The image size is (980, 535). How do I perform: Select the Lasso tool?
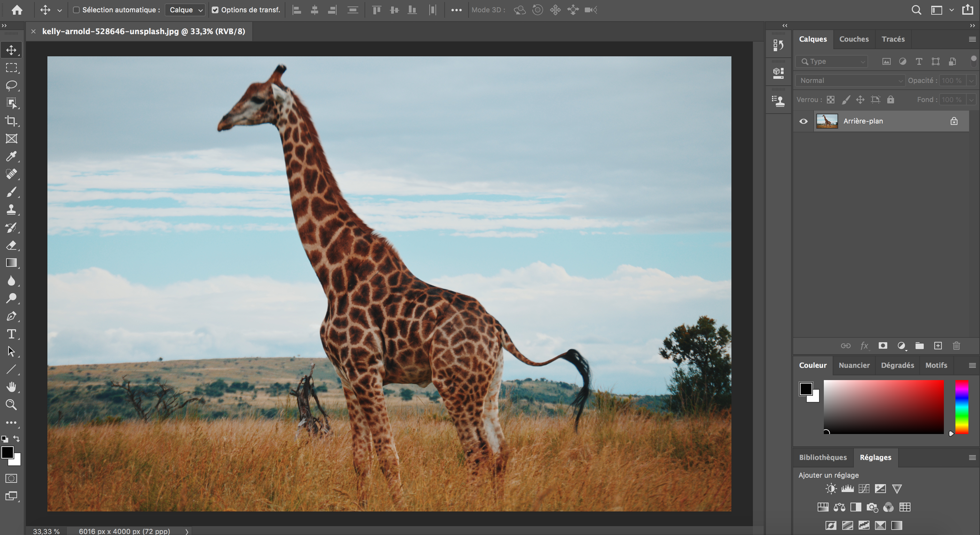coord(11,85)
